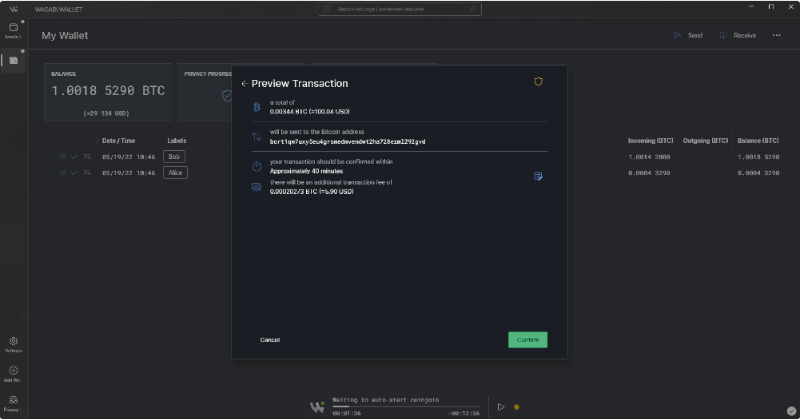Click the Receive button in header
Viewport: 800px width, 419px height.
pyautogui.click(x=738, y=35)
